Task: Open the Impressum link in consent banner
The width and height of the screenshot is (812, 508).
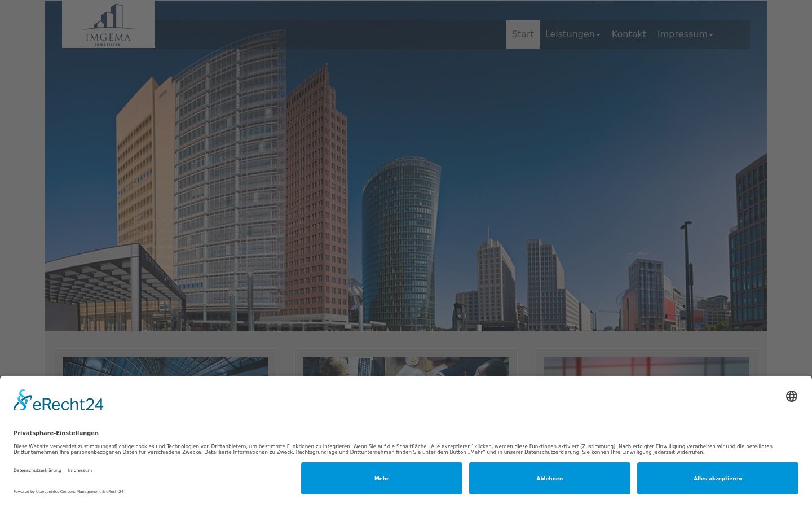Action: tap(80, 470)
